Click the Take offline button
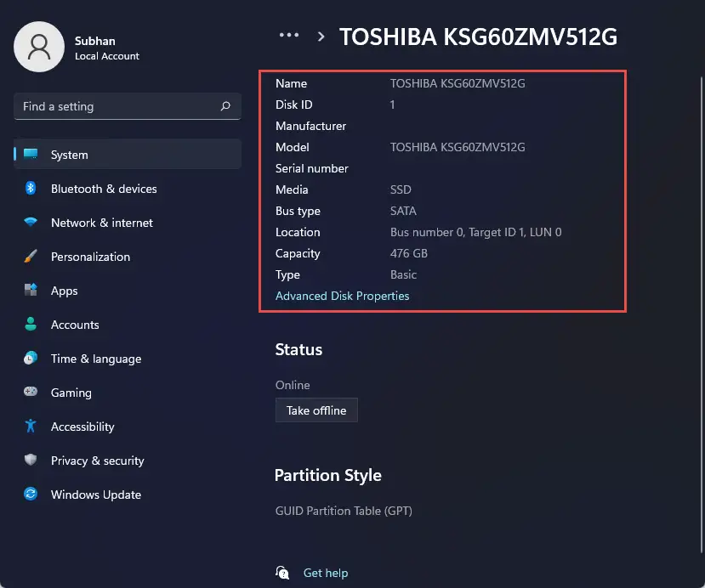 (x=316, y=410)
